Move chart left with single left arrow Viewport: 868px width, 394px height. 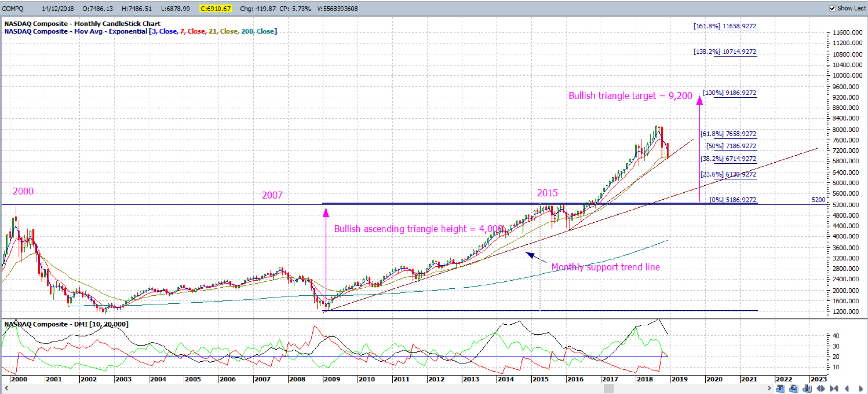[x=847, y=388]
